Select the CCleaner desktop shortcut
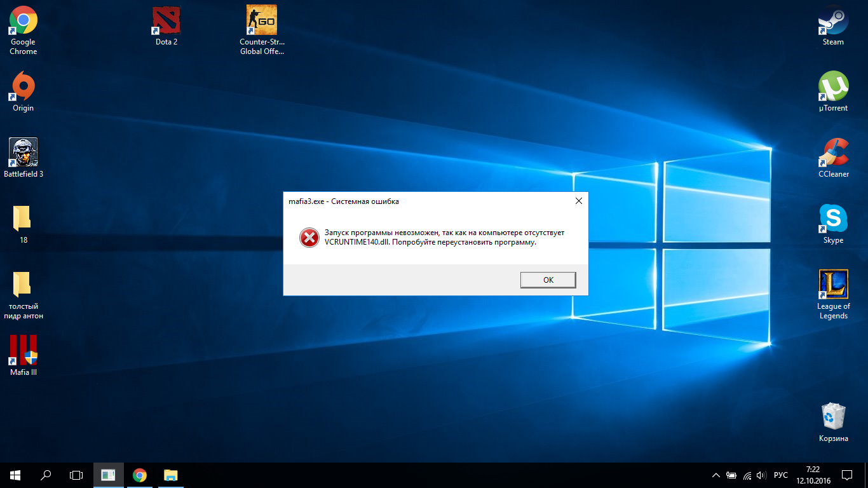Screen dimensions: 868x488 point(833,158)
